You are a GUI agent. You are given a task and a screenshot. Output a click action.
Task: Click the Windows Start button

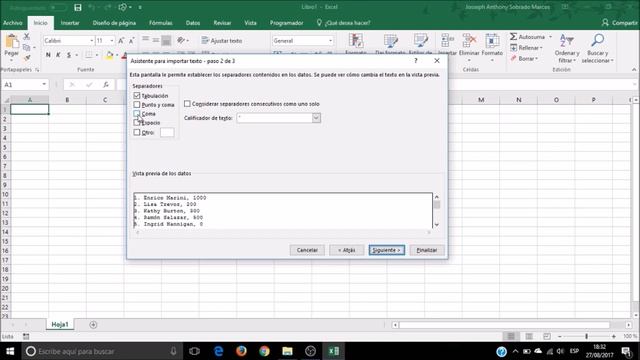click(x=10, y=351)
